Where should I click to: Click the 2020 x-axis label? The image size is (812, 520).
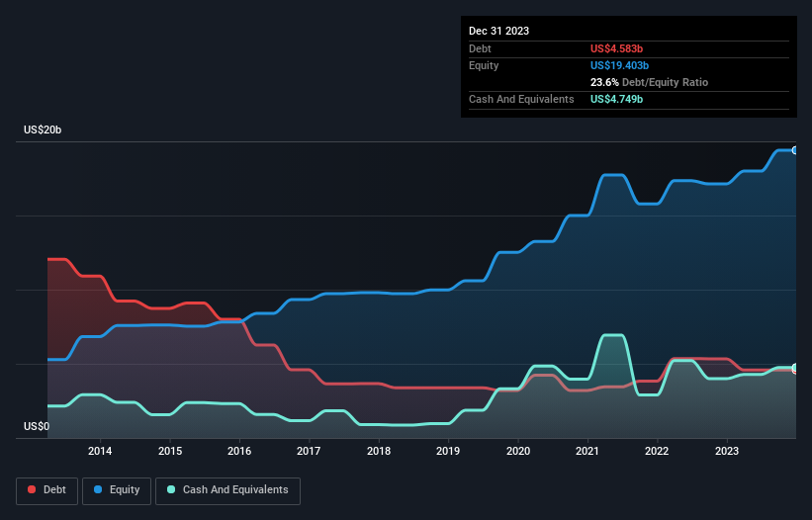pyautogui.click(x=518, y=451)
